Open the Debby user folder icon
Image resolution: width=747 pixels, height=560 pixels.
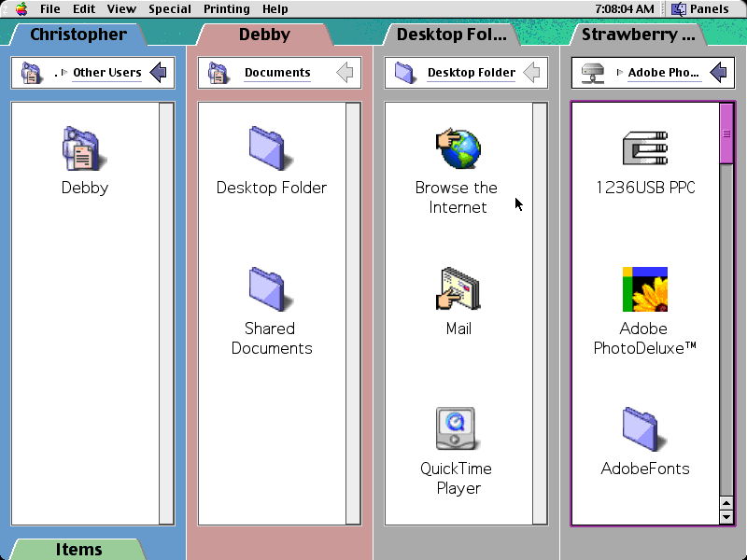[84, 148]
